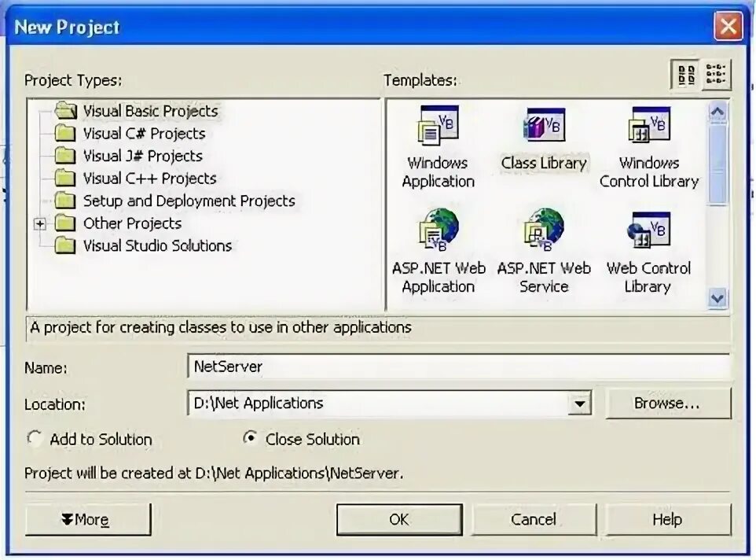Select Setup and Deployment Projects
Image resolution: width=756 pixels, height=560 pixels.
click(189, 201)
